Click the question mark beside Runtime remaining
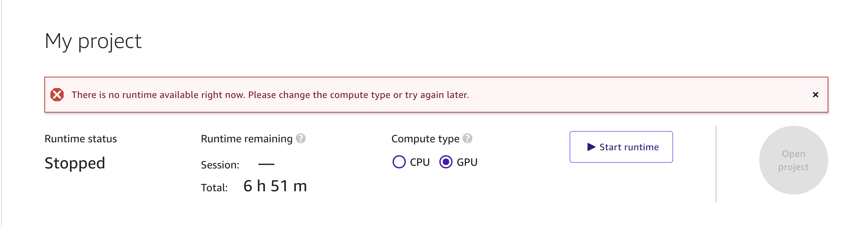This screenshot has width=868, height=227. [x=301, y=138]
